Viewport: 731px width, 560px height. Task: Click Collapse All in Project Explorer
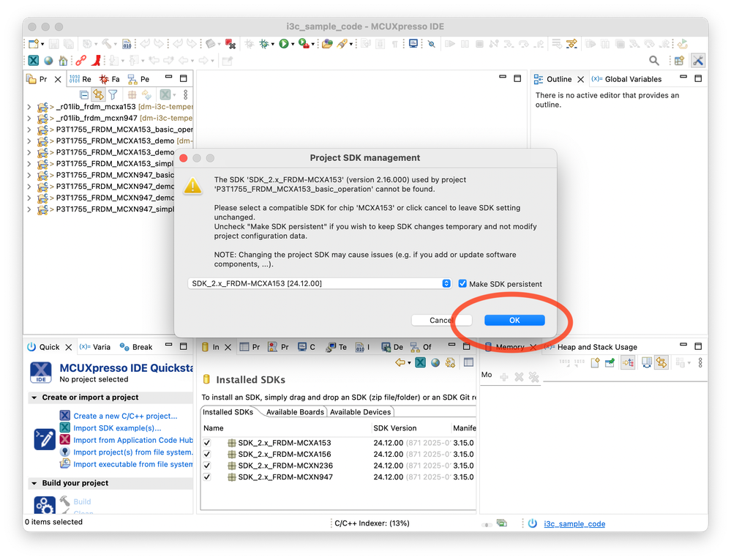(84, 94)
